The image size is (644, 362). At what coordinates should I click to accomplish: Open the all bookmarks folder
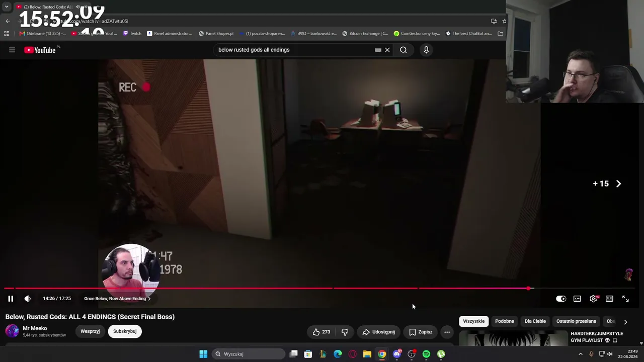[500, 34]
